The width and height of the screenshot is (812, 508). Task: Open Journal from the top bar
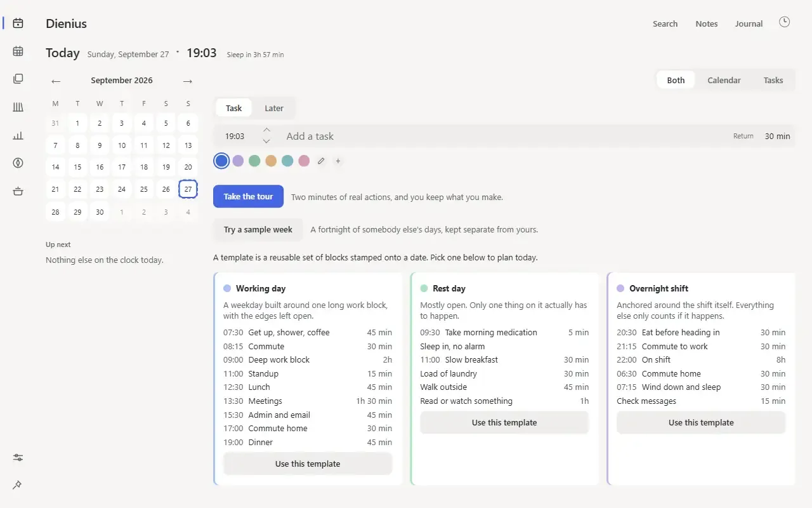749,23
